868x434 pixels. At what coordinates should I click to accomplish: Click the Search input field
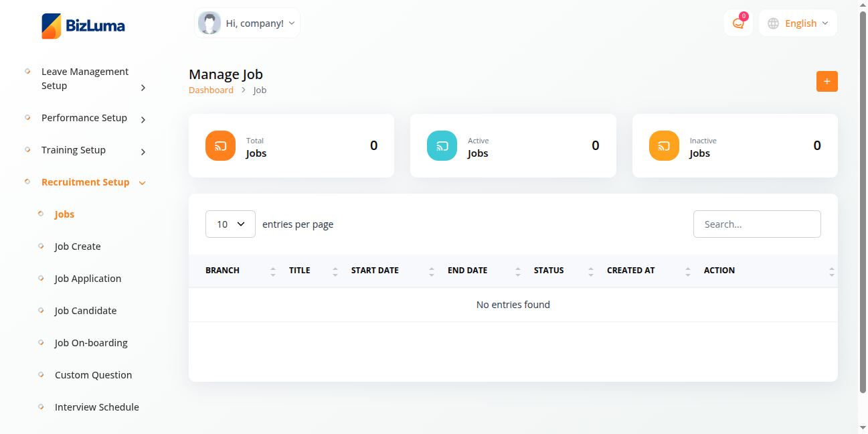[x=756, y=224]
